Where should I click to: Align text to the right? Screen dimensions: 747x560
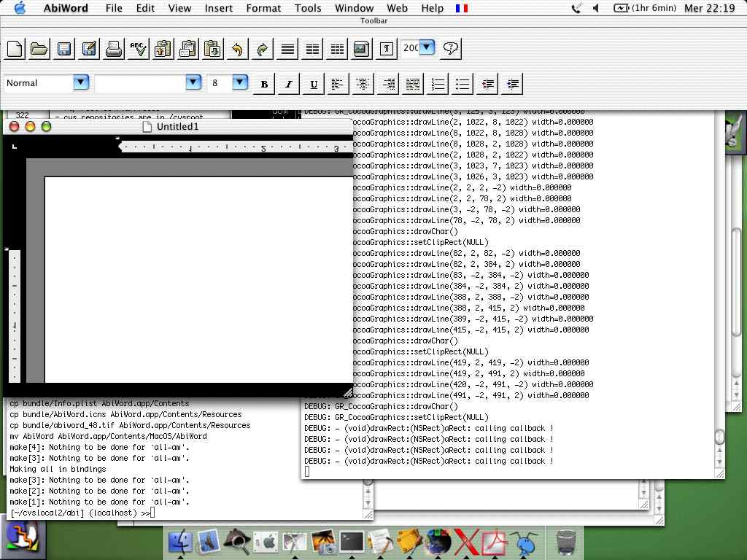(388, 85)
